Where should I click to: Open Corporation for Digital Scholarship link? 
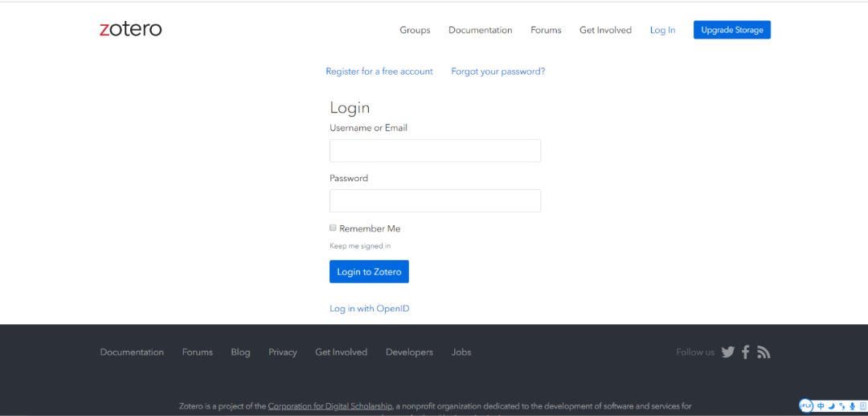coord(330,406)
